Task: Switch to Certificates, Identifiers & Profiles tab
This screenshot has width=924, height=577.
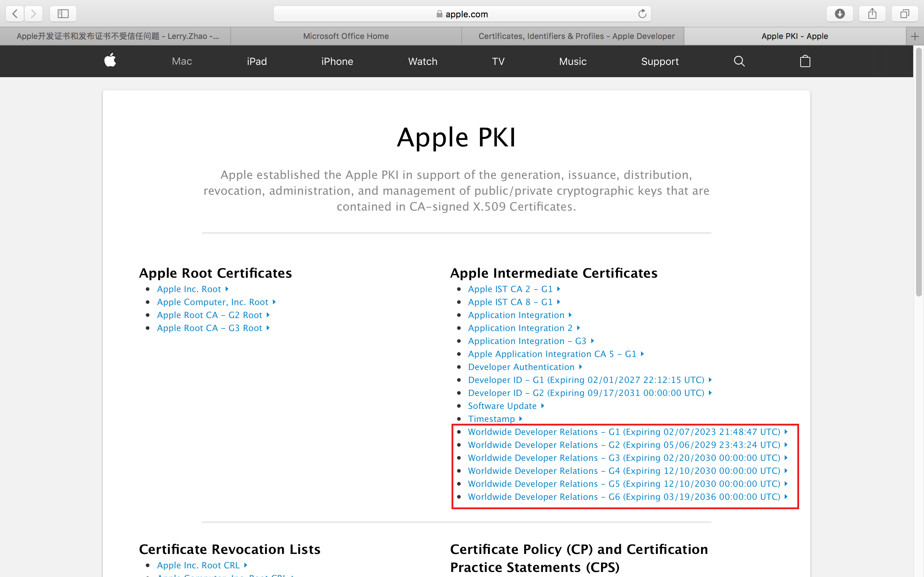Action: 576,36
